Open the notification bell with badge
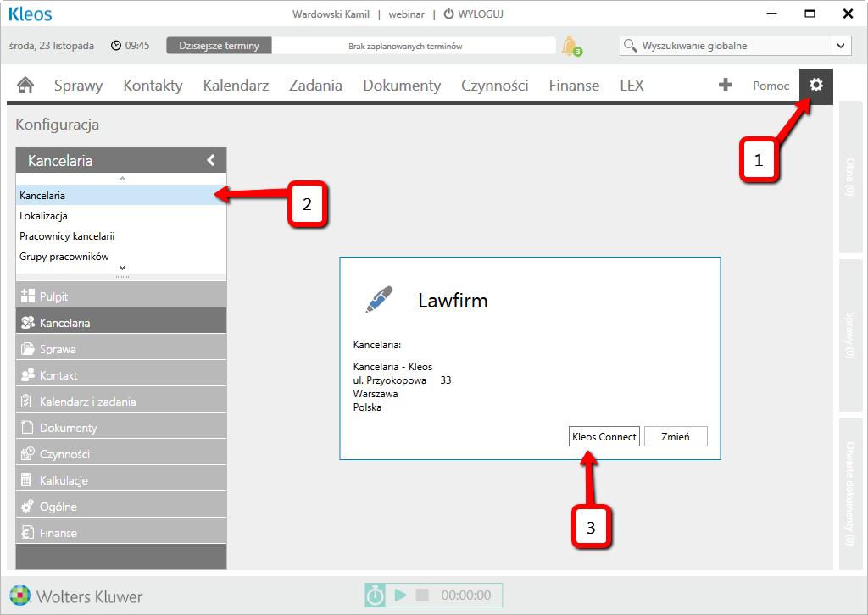This screenshot has width=868, height=615. click(570, 46)
